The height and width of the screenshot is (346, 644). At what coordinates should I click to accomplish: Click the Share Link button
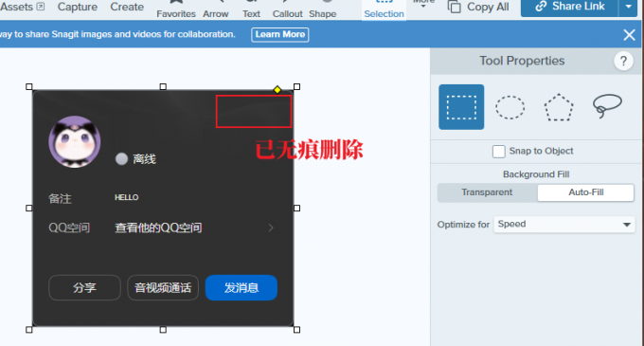pyautogui.click(x=570, y=7)
